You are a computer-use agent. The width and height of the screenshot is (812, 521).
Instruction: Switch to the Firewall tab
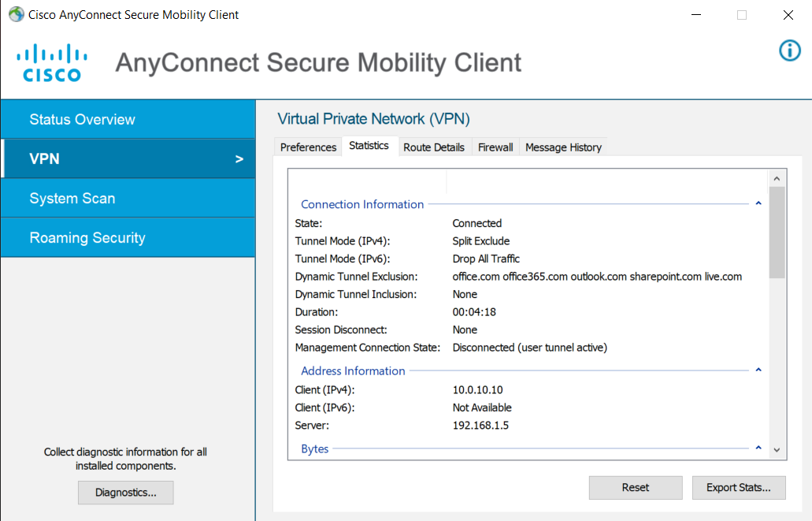495,147
